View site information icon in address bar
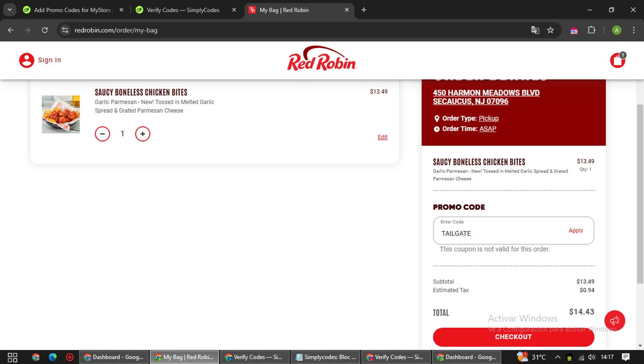 click(x=65, y=30)
